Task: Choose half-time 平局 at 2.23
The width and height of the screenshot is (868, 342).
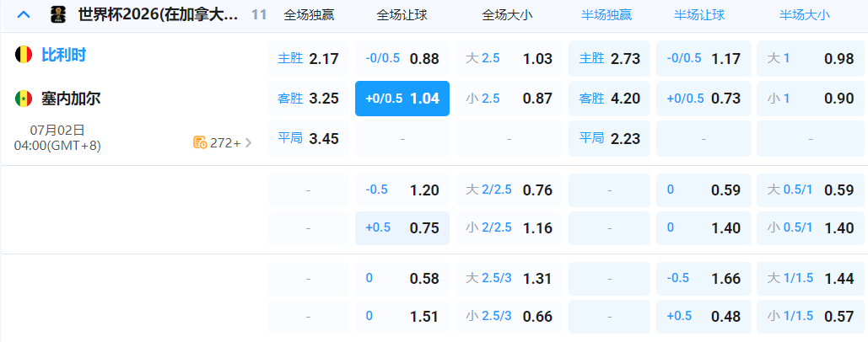Action: click(610, 139)
